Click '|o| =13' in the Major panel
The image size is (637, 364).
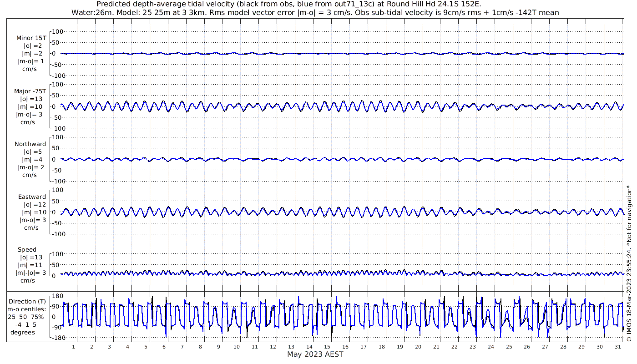[x=30, y=99]
